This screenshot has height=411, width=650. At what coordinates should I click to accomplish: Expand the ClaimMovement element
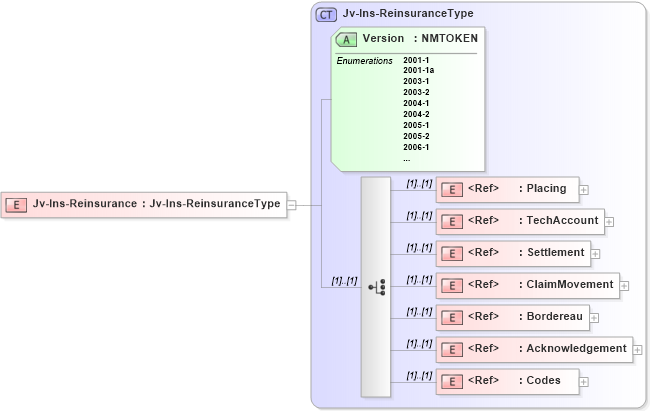pos(624,286)
